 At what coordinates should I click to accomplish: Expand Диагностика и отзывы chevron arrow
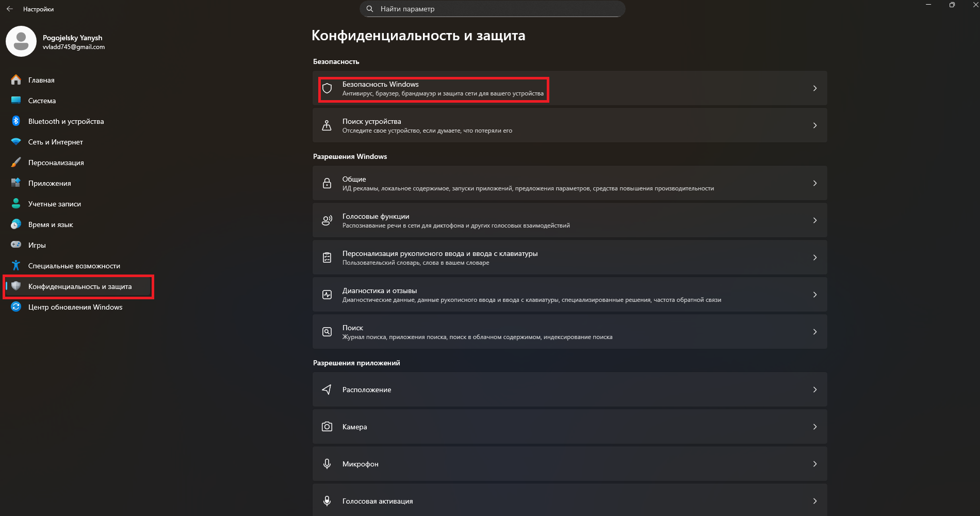815,295
